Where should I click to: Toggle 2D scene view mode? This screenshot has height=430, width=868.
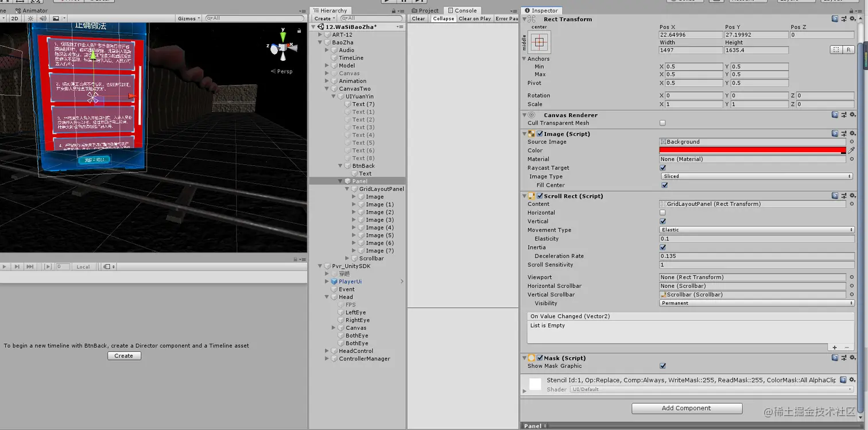point(15,18)
